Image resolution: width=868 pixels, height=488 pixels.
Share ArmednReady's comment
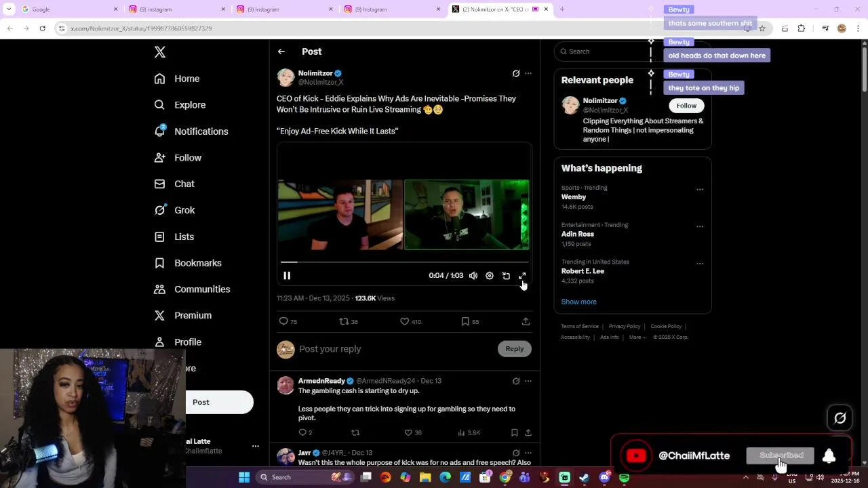click(x=528, y=432)
